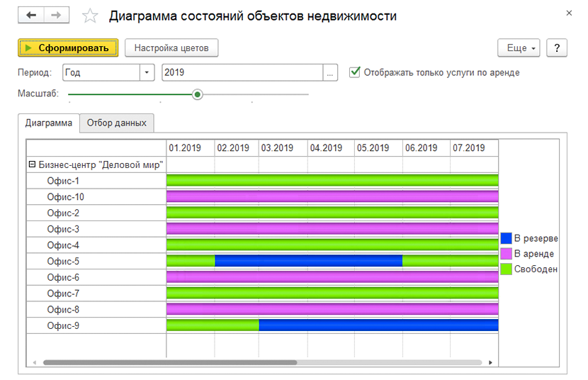Screen dimensions: 588x380
Task: Click the blue reserved bar in Офис-5 row
Action: click(309, 261)
